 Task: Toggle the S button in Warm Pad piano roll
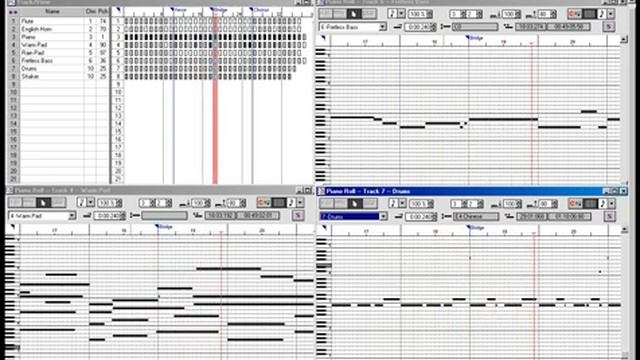pos(298,216)
